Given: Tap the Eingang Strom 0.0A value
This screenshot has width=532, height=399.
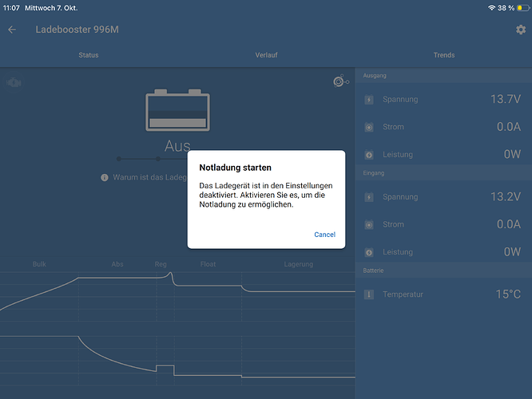Looking at the screenshot, I should pos(509,224).
